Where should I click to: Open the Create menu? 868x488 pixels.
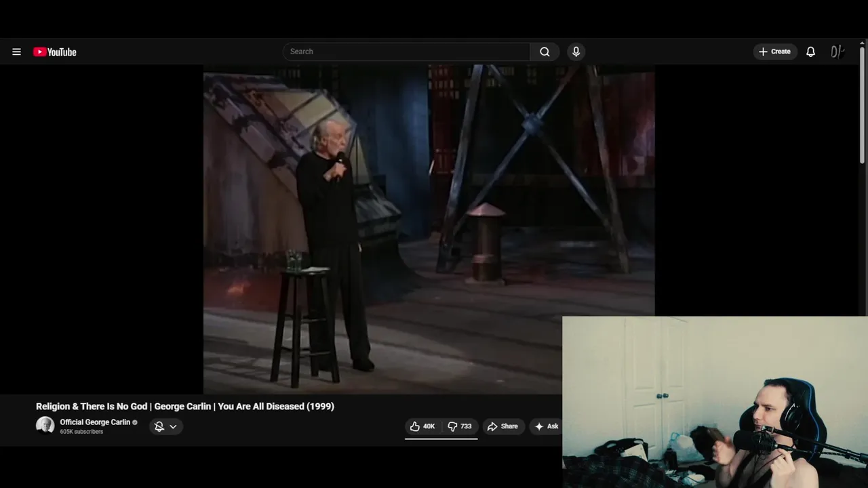(x=774, y=52)
